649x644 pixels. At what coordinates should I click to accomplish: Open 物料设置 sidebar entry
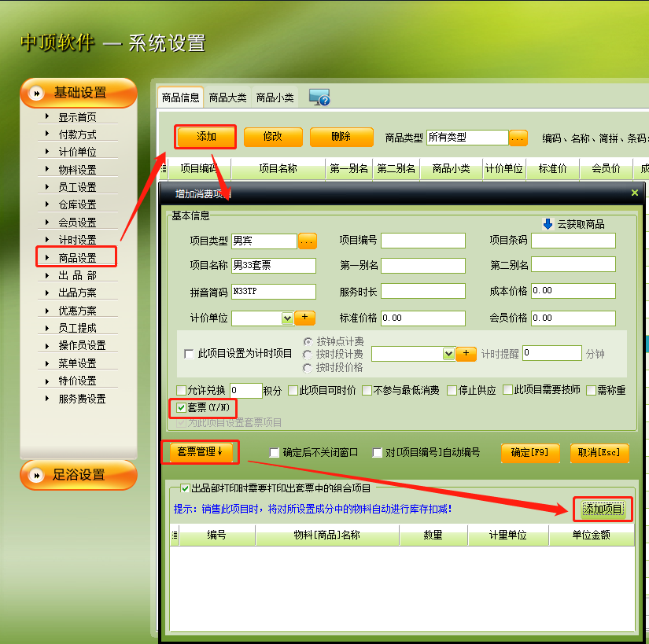pos(77,170)
